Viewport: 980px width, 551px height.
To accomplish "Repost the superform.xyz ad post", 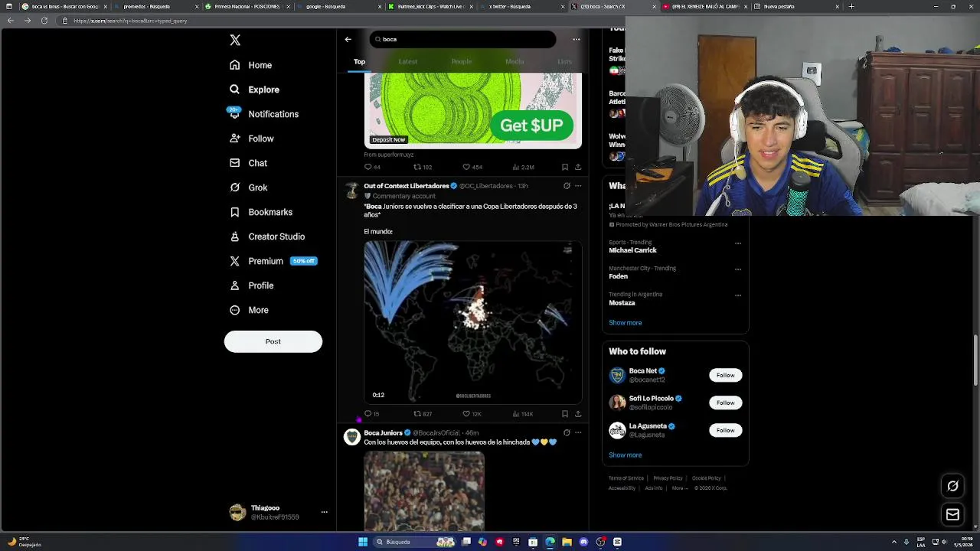I will pyautogui.click(x=423, y=167).
